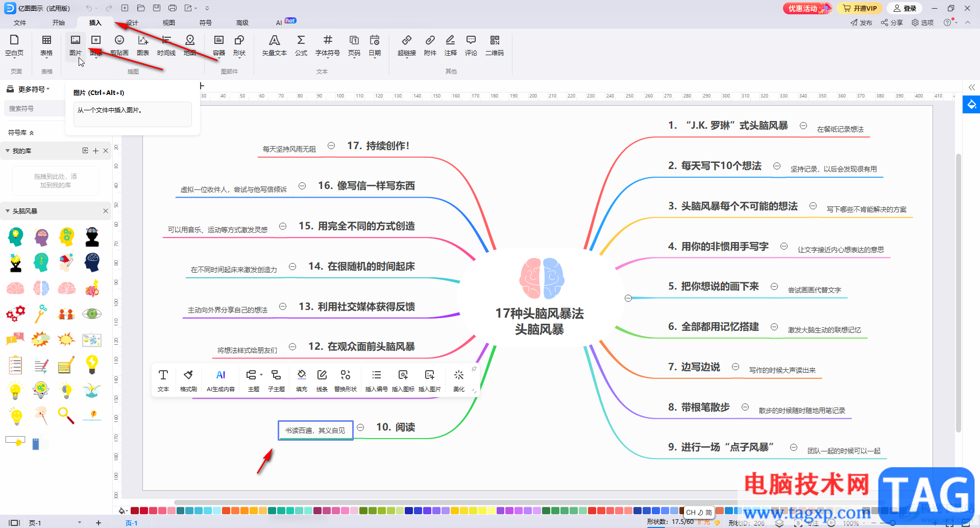Open Font Symbols (字体符号)
This screenshot has width=980, height=528.
coord(328,45)
